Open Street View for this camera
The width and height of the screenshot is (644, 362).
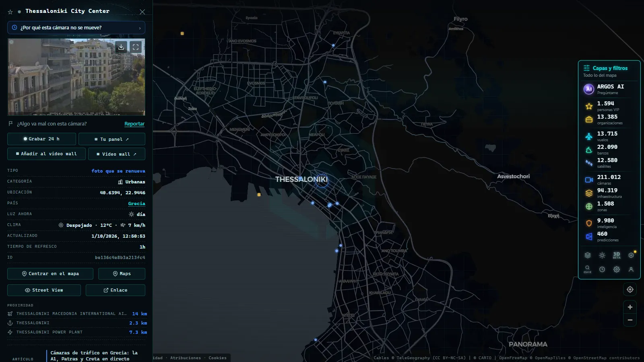tap(44, 290)
